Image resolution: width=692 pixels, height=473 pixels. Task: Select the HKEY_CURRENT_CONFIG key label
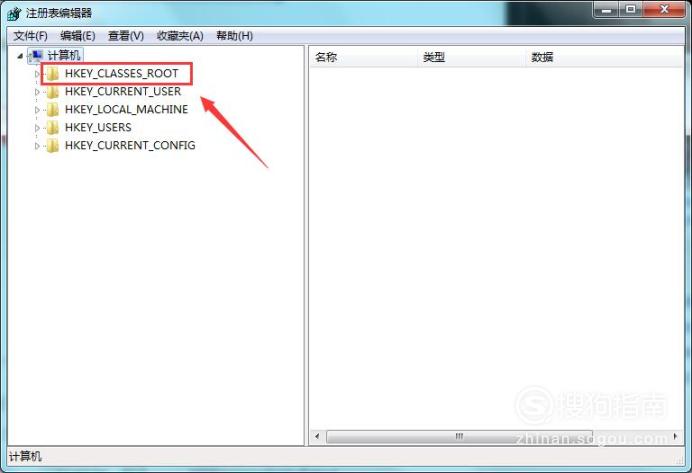(x=130, y=145)
